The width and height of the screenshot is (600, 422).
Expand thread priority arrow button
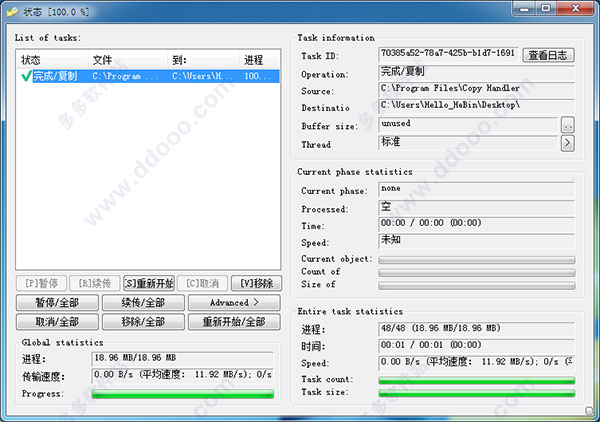pyautogui.click(x=567, y=143)
